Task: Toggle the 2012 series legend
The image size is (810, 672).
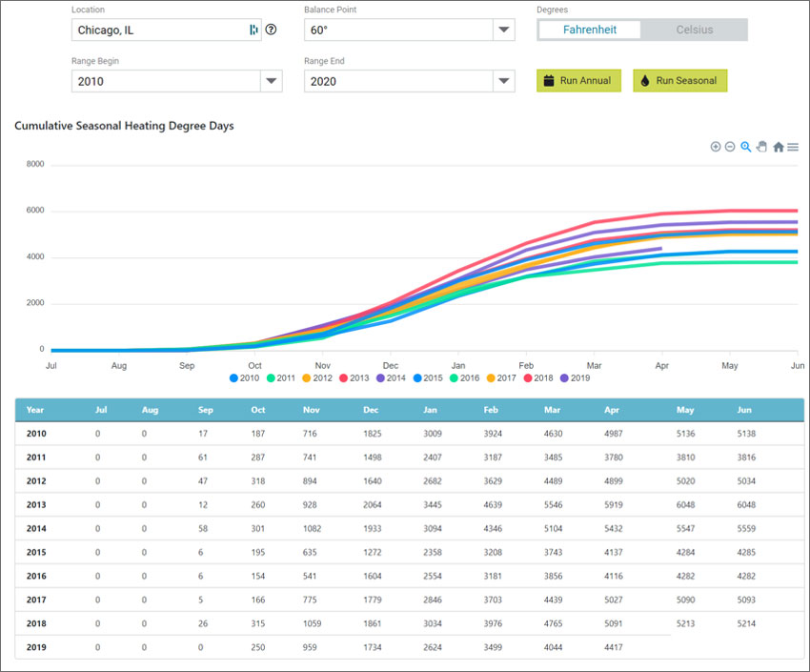Action: click(317, 378)
